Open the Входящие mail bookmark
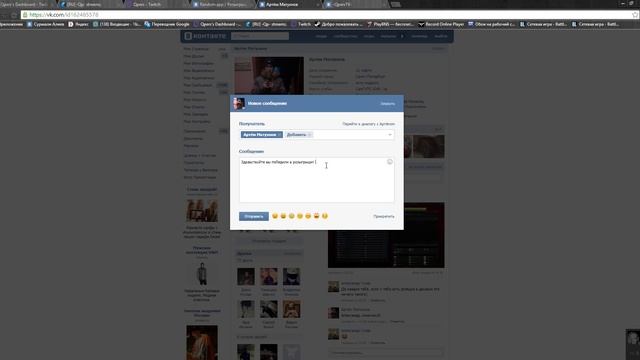This screenshot has width=640, height=360. coord(117,24)
